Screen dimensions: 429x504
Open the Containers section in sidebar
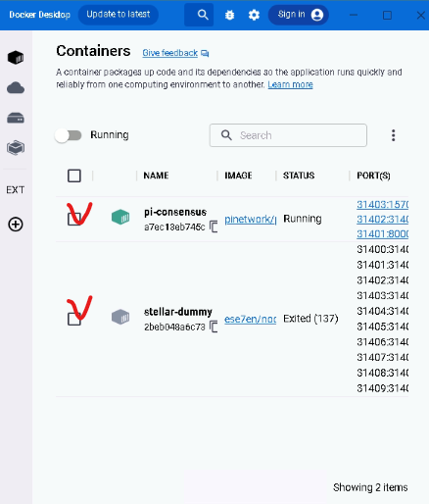16,58
